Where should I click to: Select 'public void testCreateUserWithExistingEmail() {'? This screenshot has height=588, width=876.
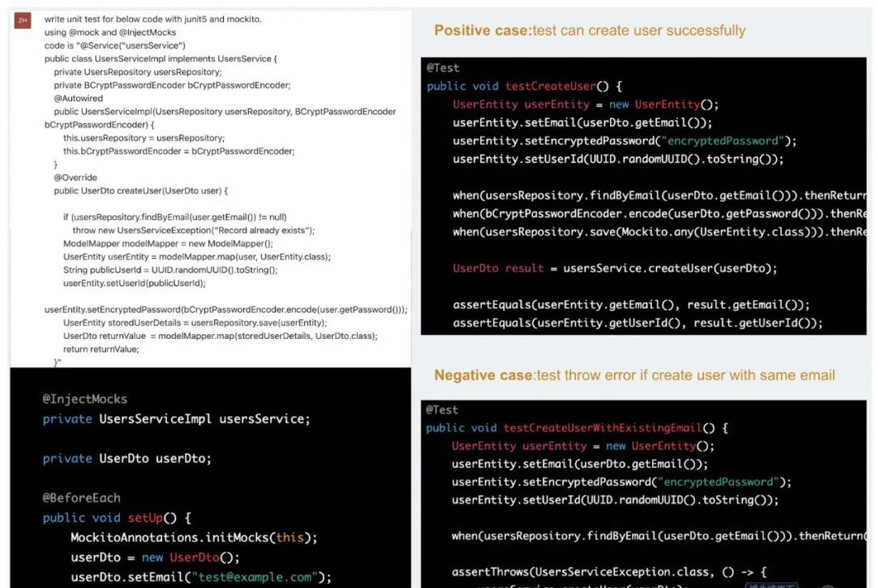click(578, 428)
